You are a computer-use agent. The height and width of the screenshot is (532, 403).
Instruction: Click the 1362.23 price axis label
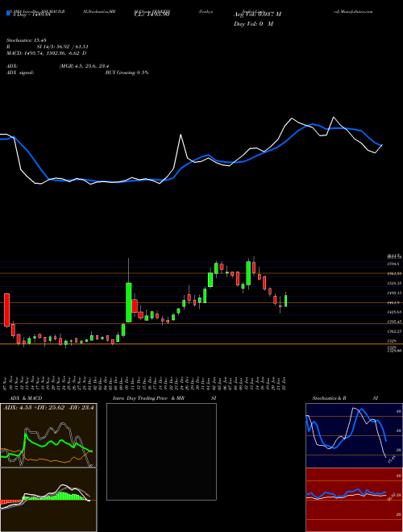tap(395, 330)
